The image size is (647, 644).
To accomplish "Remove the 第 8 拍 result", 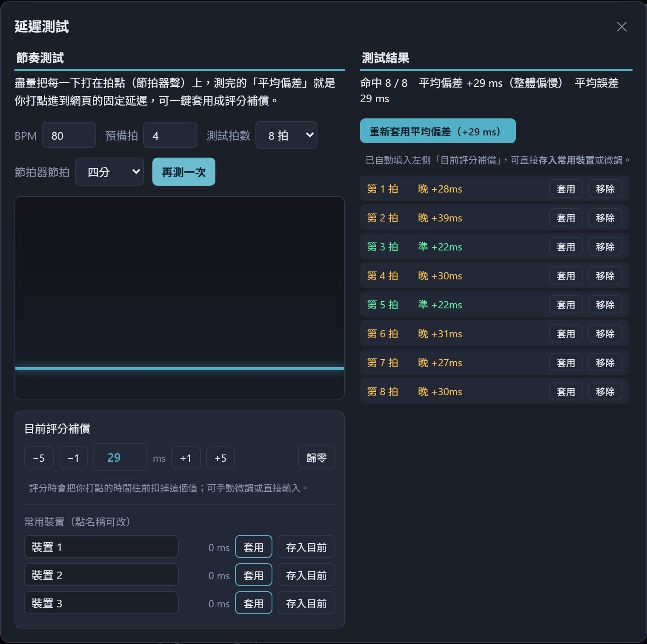I will pyautogui.click(x=605, y=391).
